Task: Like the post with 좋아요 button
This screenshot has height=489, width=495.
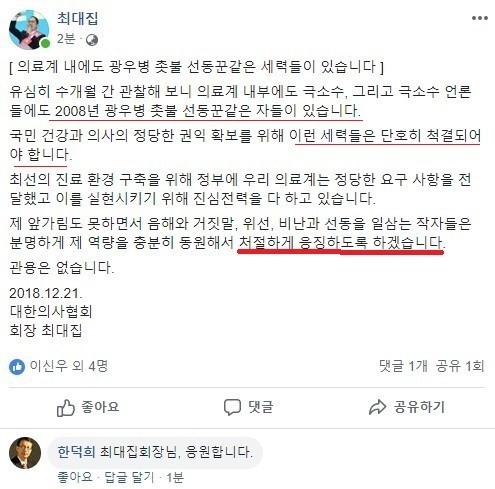Action: click(88, 408)
